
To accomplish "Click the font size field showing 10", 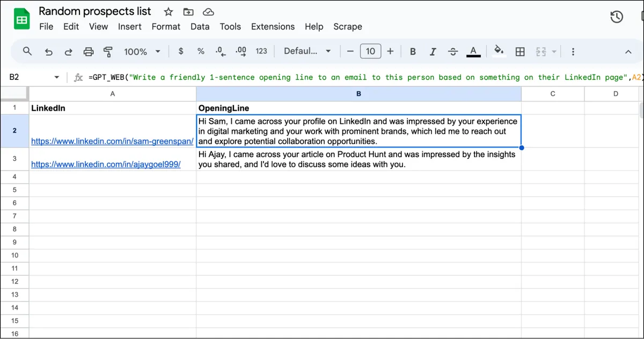I will pos(370,51).
